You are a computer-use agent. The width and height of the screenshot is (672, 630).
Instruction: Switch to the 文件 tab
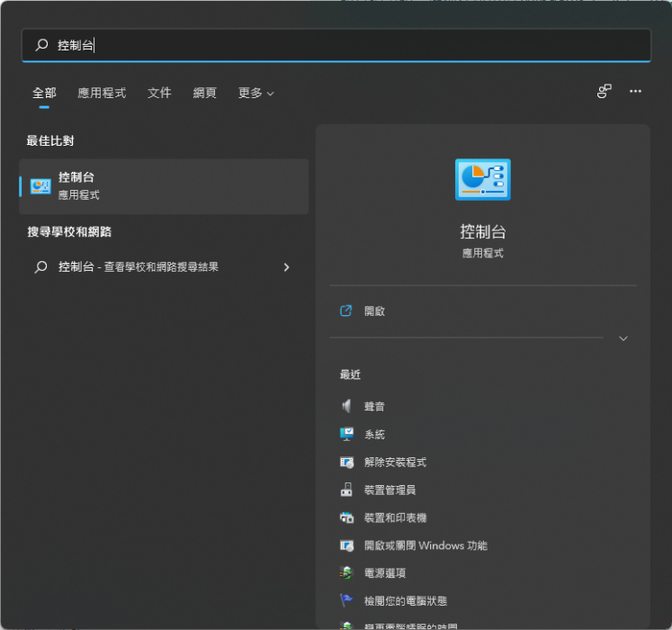tap(159, 93)
